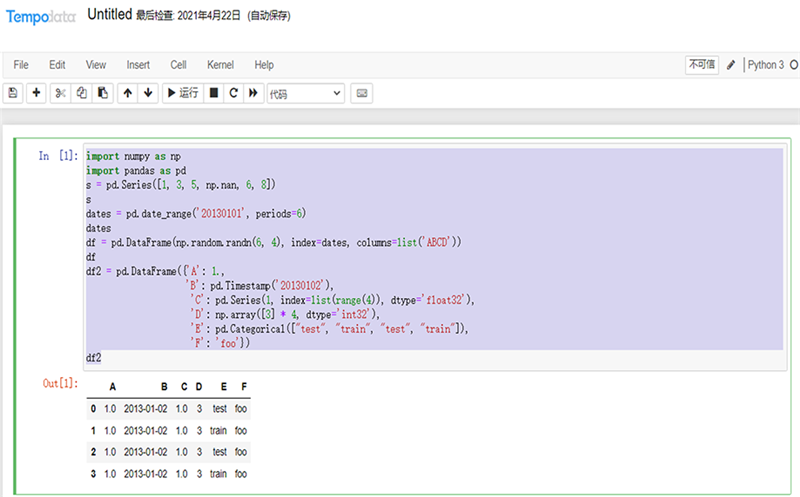The height and width of the screenshot is (497, 800).
Task: Open the command palette keyboard icon
Action: click(361, 93)
